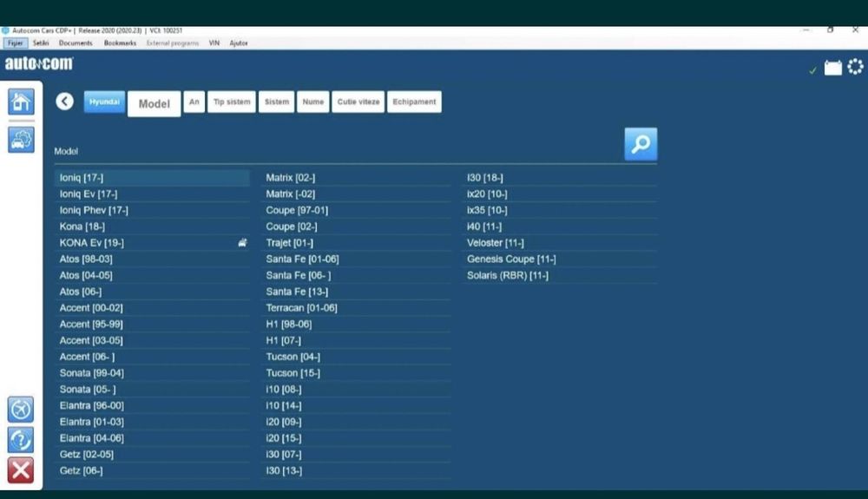Select model ix20 [10-]
868x499 pixels.
[560, 194]
